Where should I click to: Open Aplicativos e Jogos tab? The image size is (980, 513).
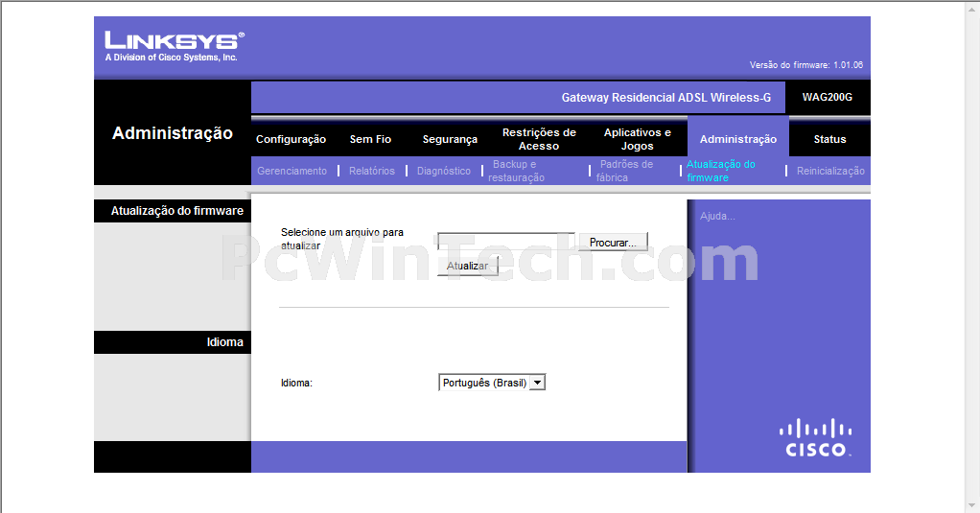pos(637,139)
